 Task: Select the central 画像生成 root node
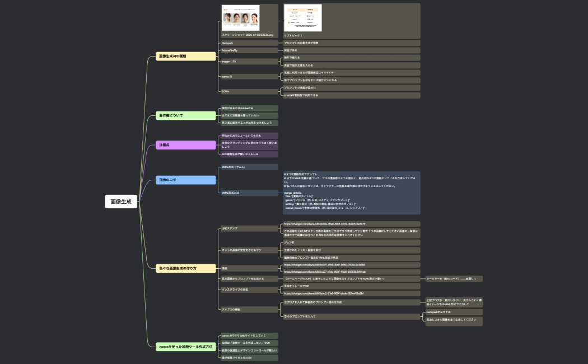coord(121,202)
